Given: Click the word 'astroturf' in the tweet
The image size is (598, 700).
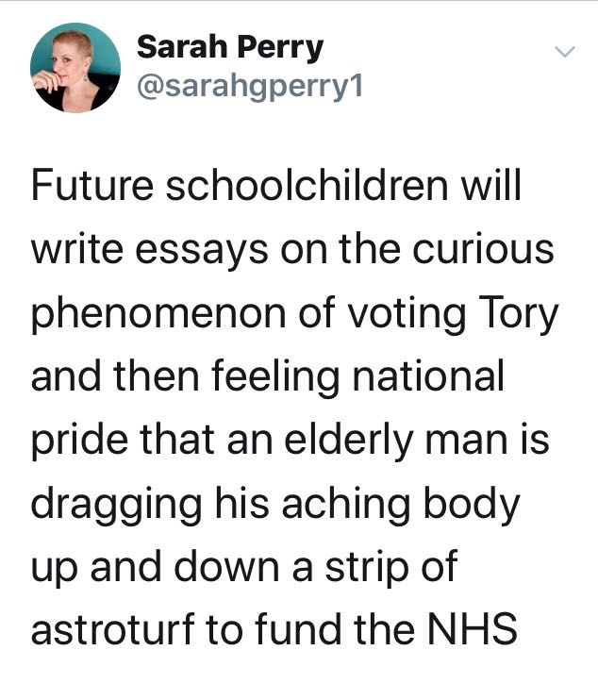Looking at the screenshot, I should click(x=113, y=628).
